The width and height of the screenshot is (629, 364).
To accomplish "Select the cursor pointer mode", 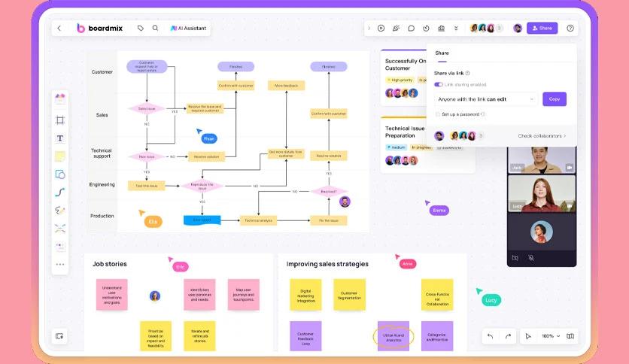I will coord(528,336).
